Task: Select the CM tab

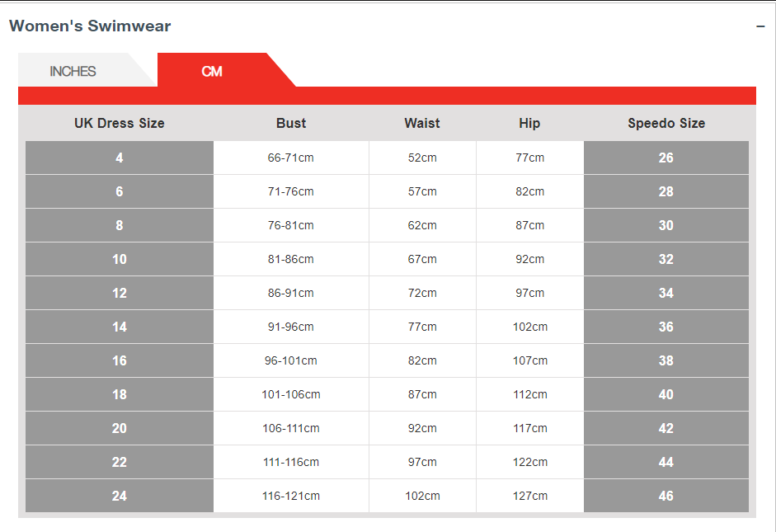Action: pos(212,71)
